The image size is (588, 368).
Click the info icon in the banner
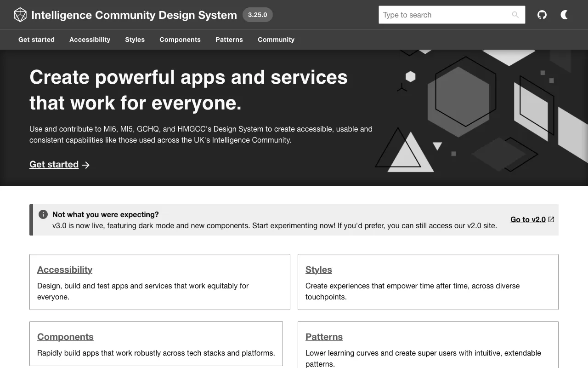click(x=43, y=214)
